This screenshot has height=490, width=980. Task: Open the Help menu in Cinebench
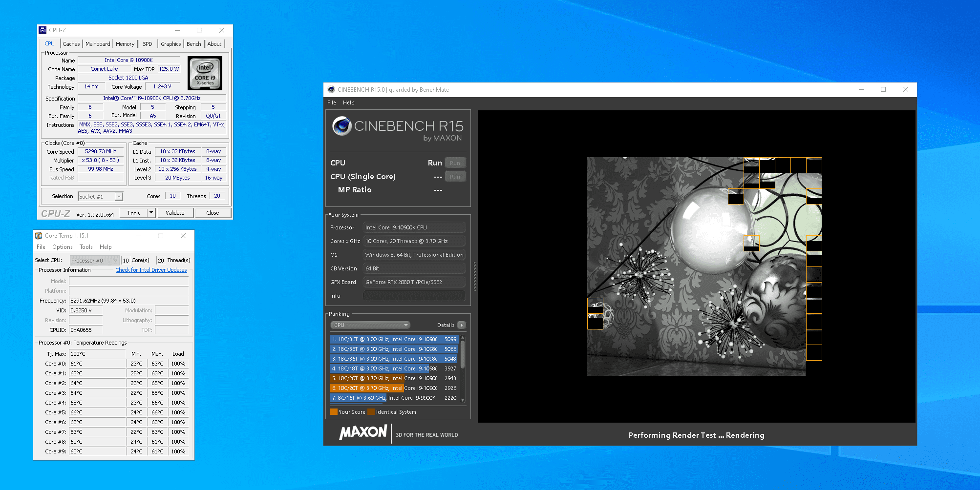coord(348,102)
